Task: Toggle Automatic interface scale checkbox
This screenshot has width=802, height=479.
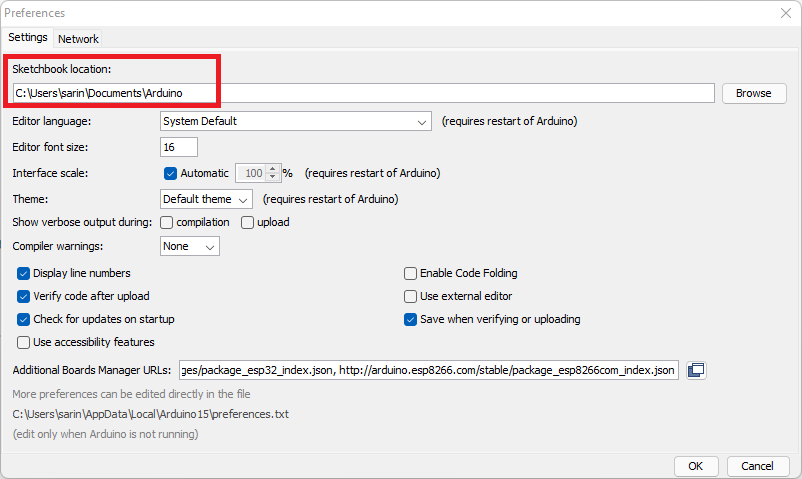Action: pyautogui.click(x=170, y=173)
